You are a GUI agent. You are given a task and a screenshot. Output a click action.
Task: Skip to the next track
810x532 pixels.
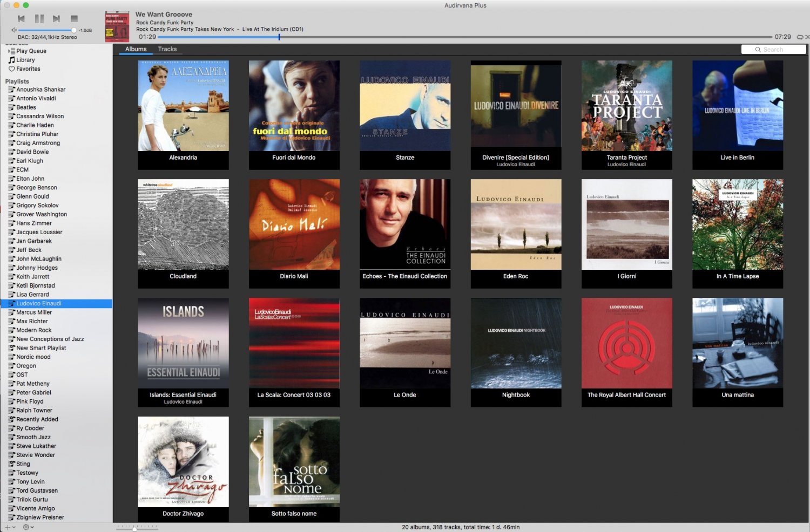click(56, 19)
